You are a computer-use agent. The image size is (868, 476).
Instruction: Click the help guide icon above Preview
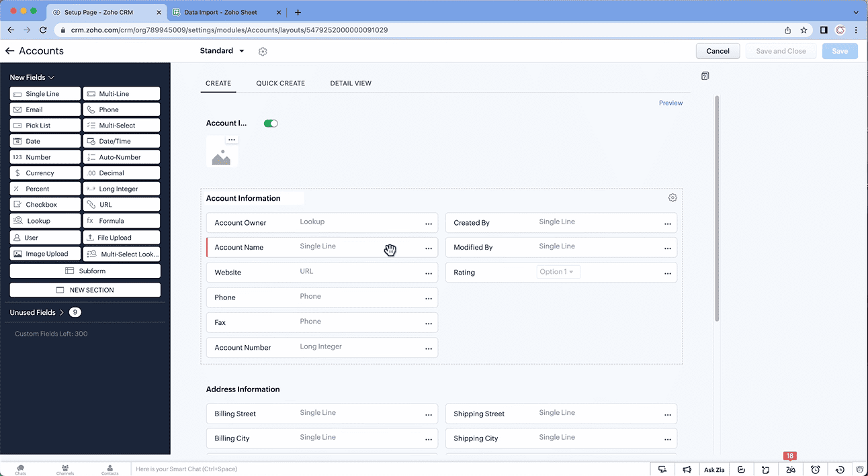(x=705, y=77)
